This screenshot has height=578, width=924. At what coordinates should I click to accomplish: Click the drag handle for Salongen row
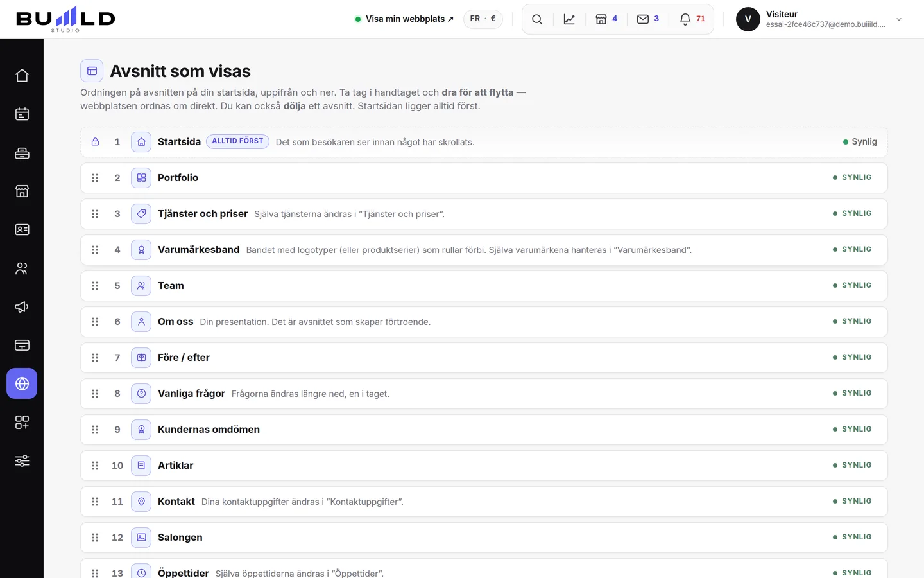[x=95, y=538]
